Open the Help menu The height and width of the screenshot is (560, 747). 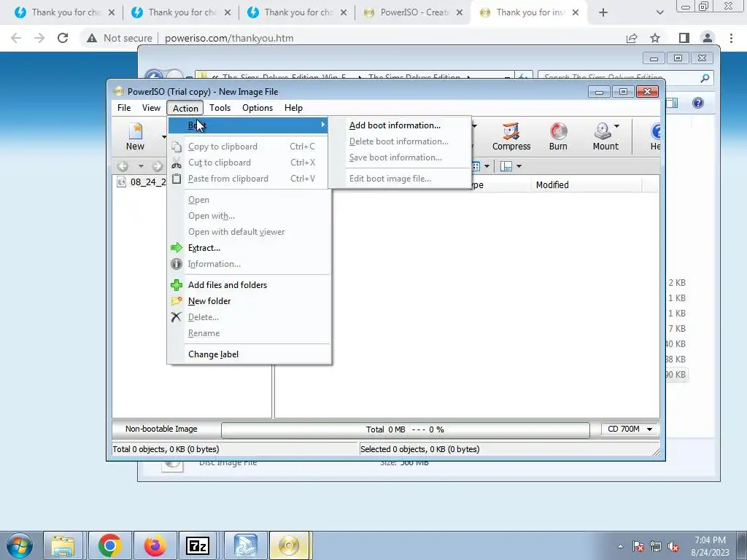pyautogui.click(x=293, y=108)
